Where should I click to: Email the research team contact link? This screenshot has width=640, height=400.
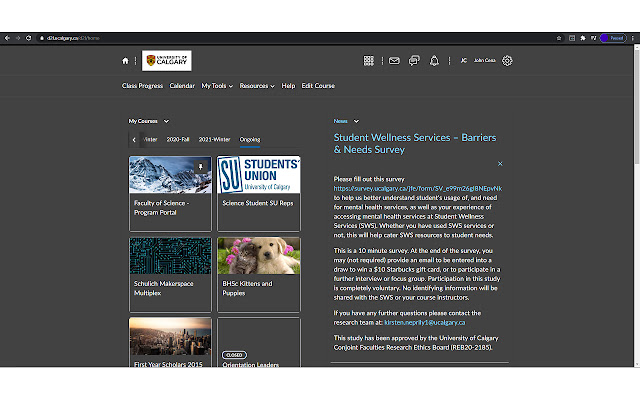pos(424,322)
